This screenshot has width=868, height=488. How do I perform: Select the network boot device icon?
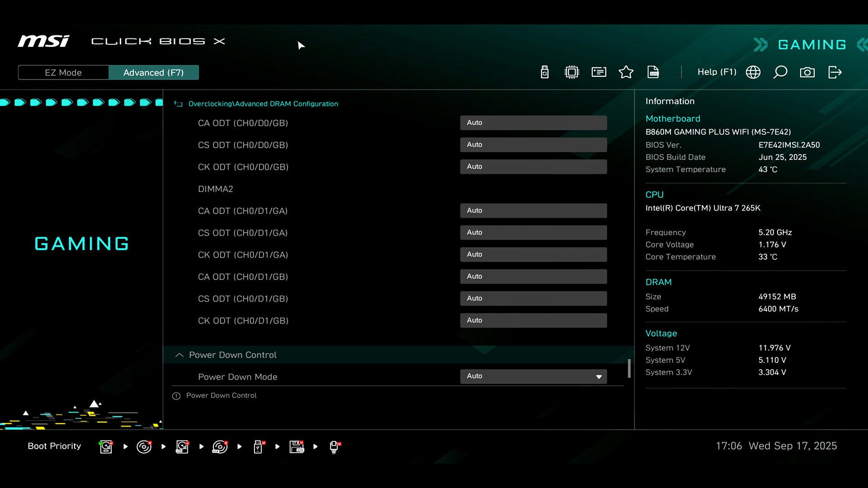[335, 447]
